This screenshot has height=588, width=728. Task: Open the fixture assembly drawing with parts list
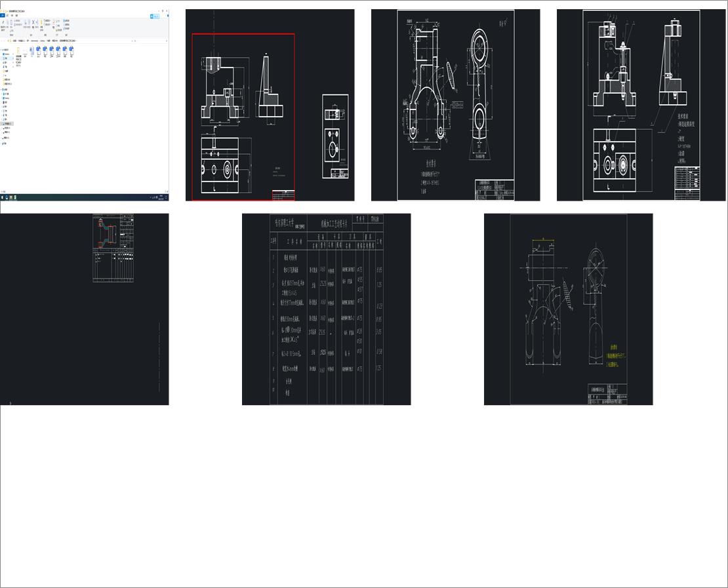tap(641, 105)
